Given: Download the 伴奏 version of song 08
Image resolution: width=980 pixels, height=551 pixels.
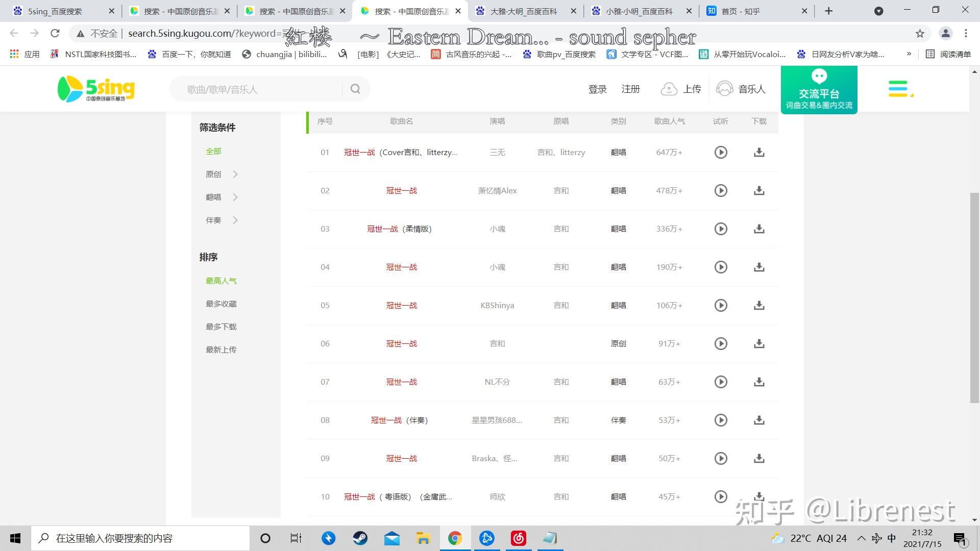Looking at the screenshot, I should click(x=759, y=420).
